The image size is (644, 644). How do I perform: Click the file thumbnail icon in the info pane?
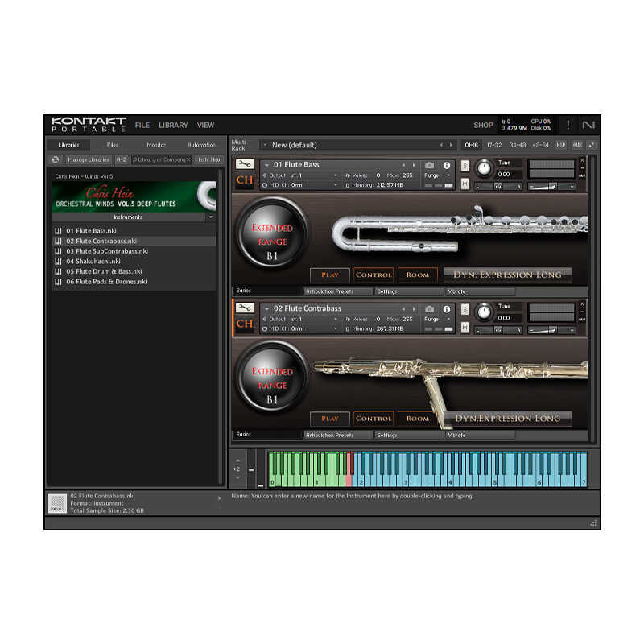[x=57, y=503]
